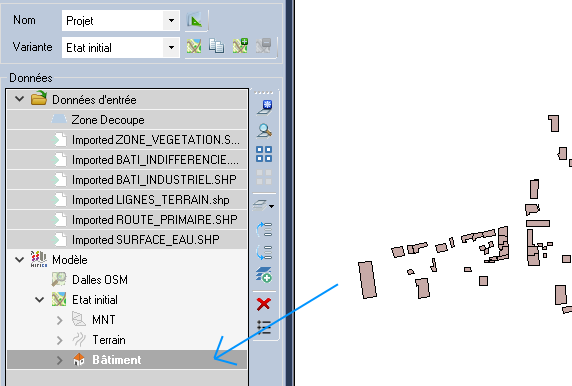Expand the Bâtiment tree node
572x386 pixels.
(x=59, y=360)
